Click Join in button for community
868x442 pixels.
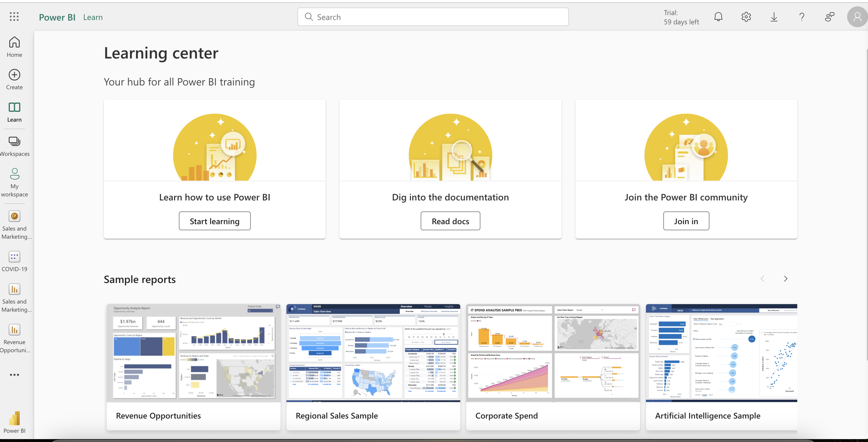[x=686, y=220]
